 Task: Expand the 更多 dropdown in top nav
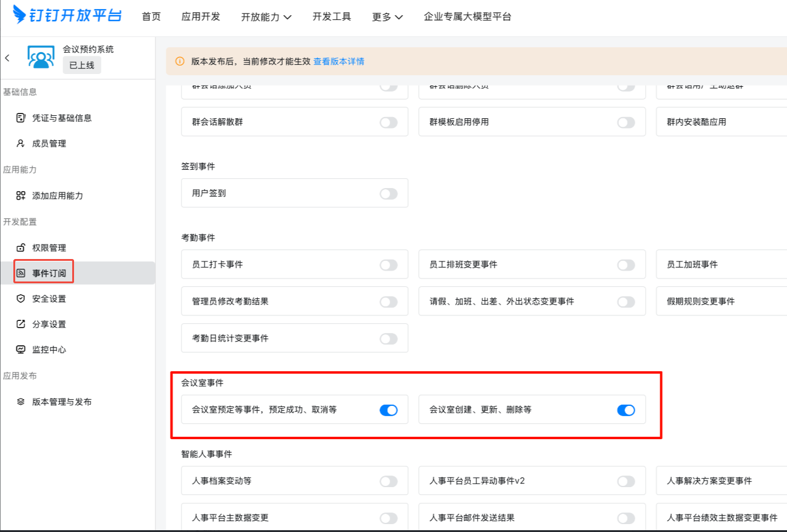[387, 17]
